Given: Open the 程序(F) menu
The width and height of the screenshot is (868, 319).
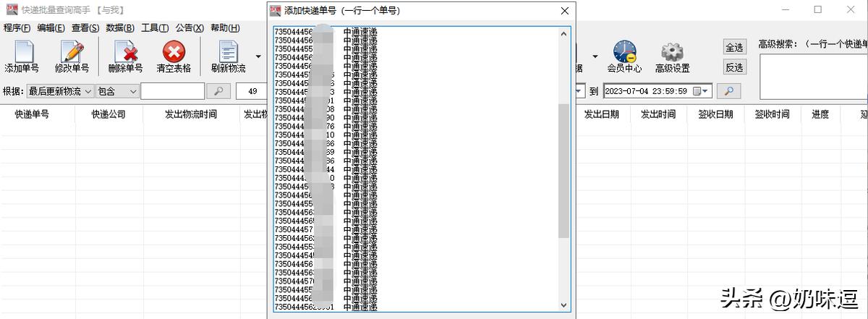Looking at the screenshot, I should pos(17,28).
